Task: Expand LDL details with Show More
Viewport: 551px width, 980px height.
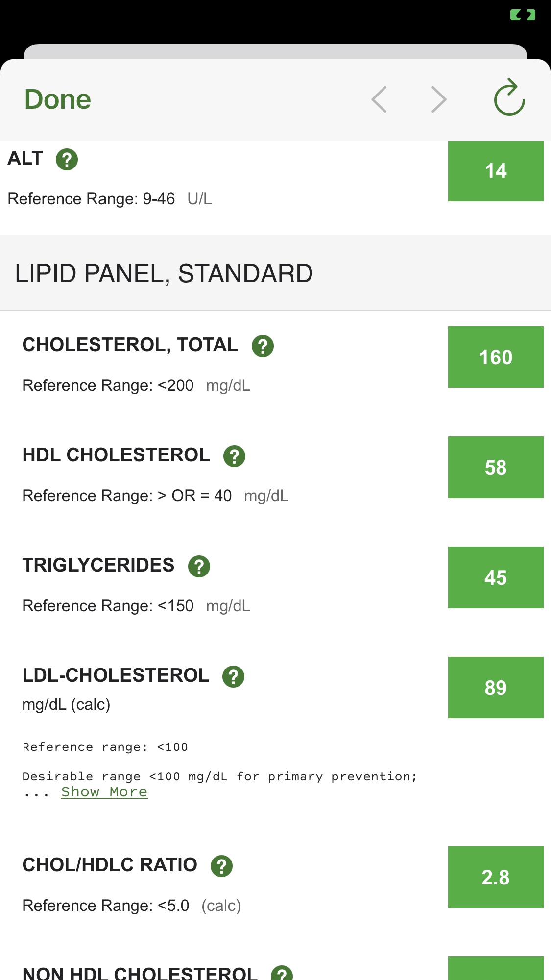Action: 104,792
